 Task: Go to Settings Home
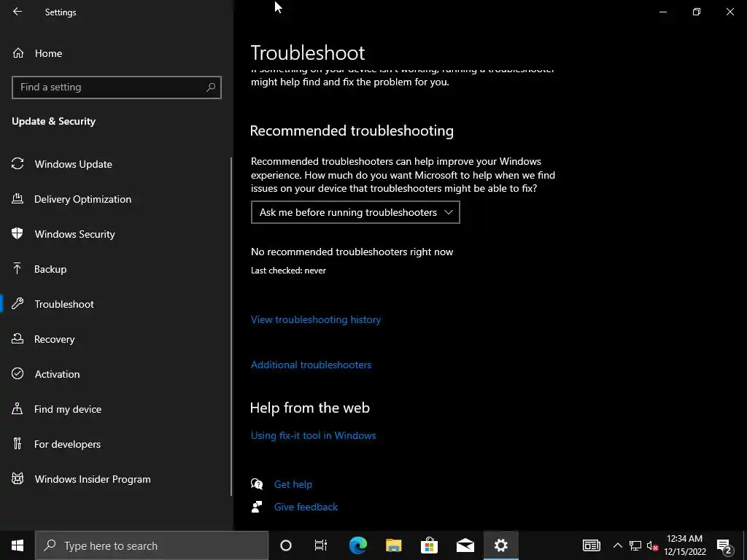tap(48, 53)
